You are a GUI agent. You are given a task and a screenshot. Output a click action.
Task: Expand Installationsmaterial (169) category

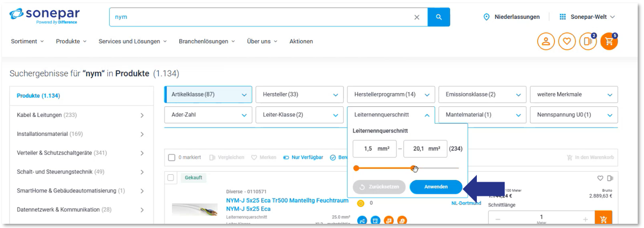click(x=82, y=134)
